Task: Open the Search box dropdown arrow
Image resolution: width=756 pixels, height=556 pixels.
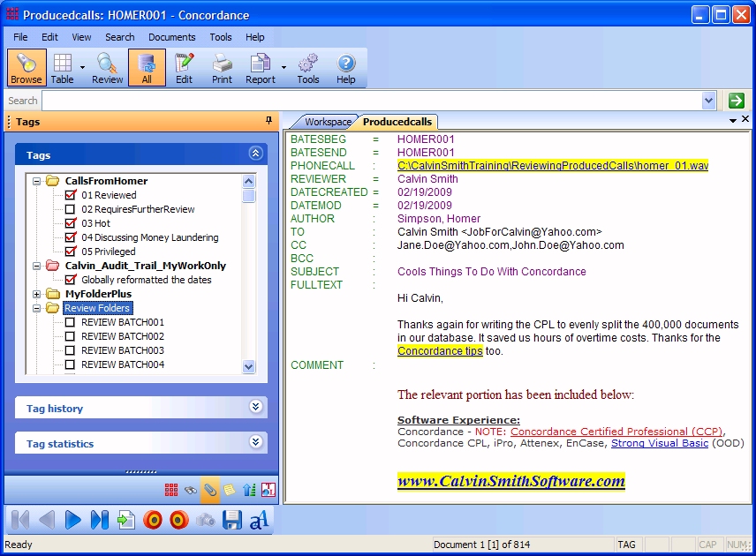Action: point(708,101)
